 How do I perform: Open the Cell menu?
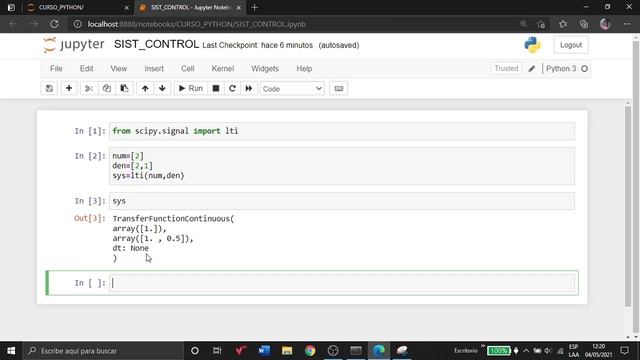pos(188,69)
